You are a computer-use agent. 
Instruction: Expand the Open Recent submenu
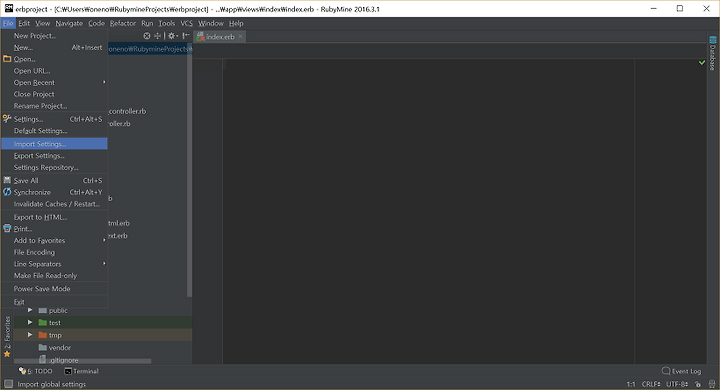[54, 82]
